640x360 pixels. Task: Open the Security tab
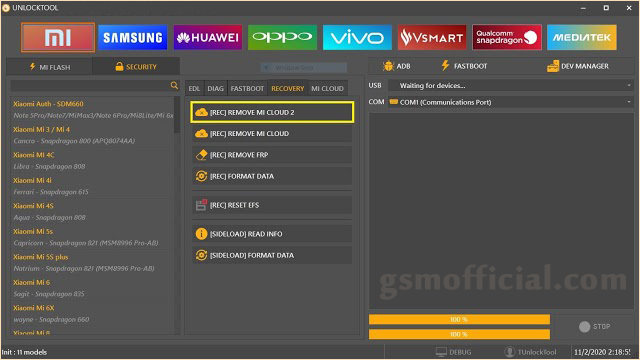136,67
